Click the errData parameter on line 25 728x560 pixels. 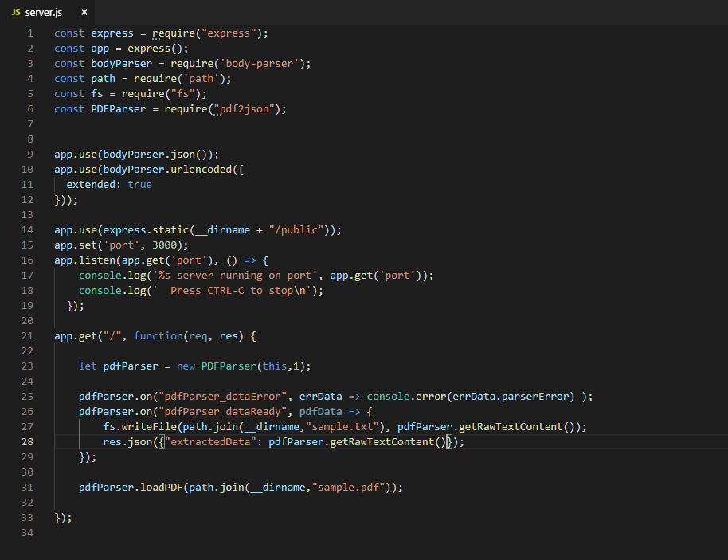tap(320, 397)
